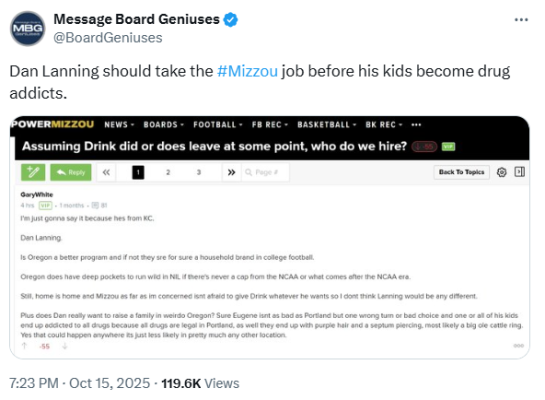
Task: Open the BASKETBALL navigation menu
Action: coord(327,125)
